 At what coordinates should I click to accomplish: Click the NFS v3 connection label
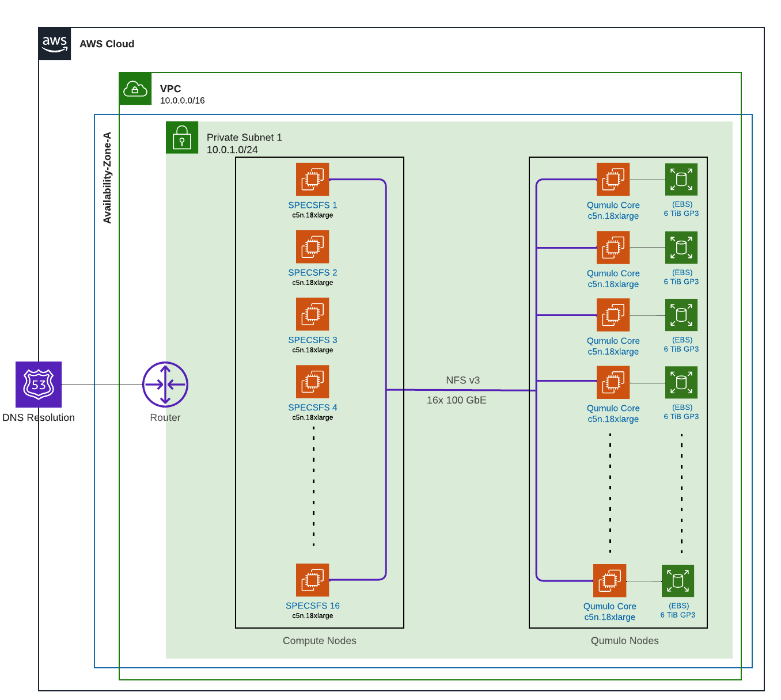pos(462,381)
